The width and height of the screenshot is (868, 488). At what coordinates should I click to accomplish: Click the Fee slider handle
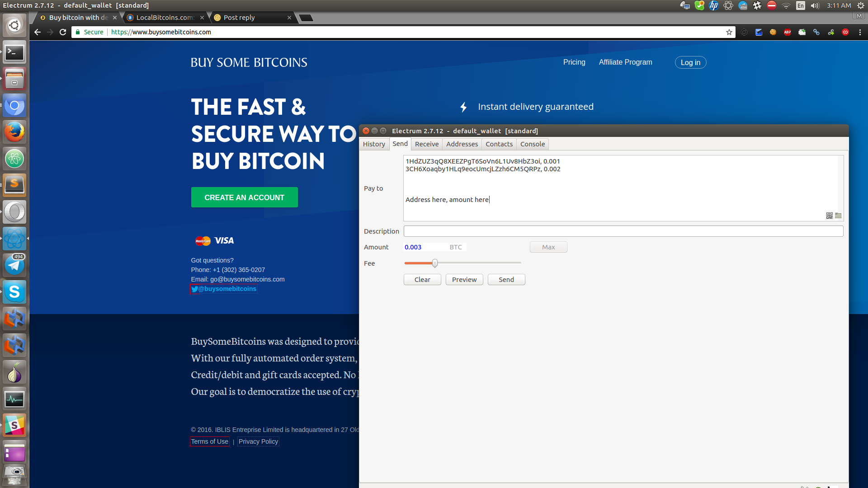click(x=434, y=263)
